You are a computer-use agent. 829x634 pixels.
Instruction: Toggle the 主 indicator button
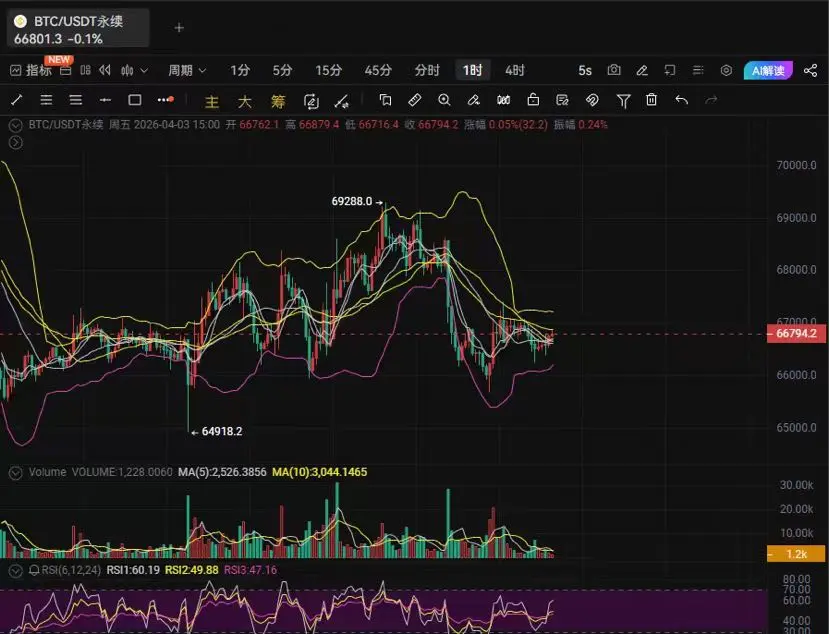click(x=211, y=101)
